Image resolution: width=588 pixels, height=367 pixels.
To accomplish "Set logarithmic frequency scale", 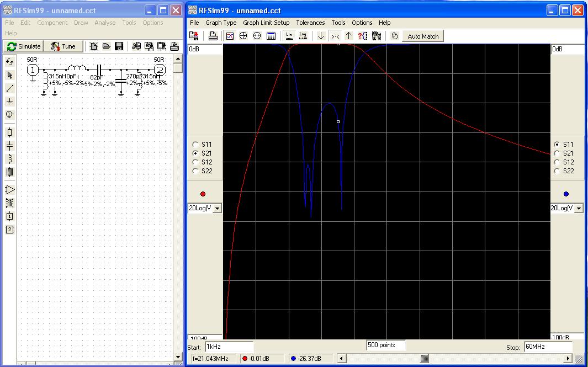I will point(303,36).
